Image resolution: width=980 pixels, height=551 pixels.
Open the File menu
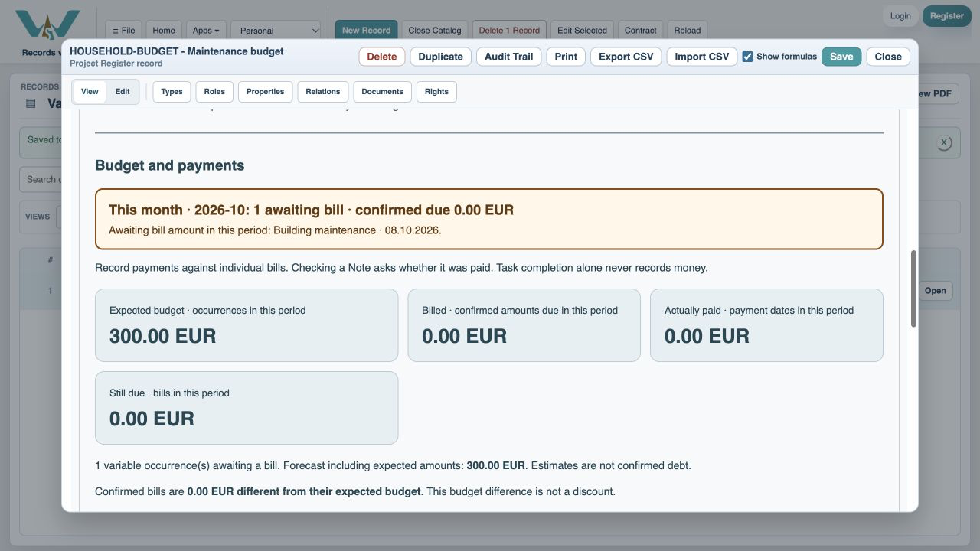(123, 31)
